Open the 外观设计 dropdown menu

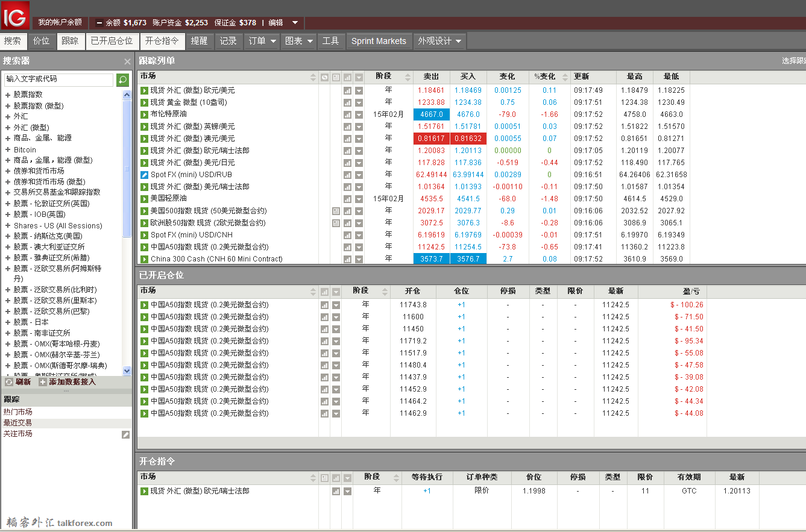click(439, 41)
